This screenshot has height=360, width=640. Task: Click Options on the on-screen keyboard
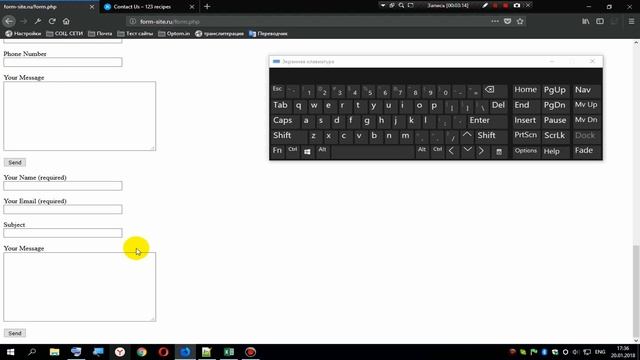click(x=526, y=151)
